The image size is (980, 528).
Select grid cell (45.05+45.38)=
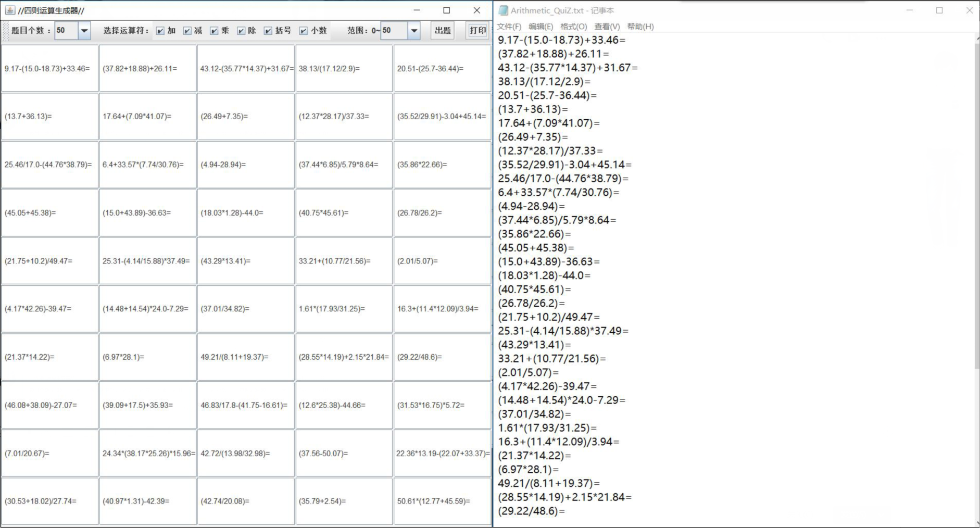click(x=49, y=212)
